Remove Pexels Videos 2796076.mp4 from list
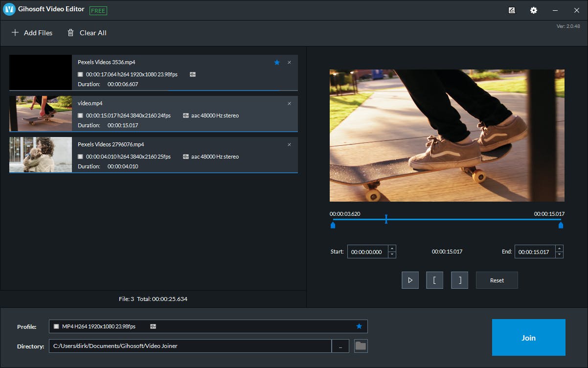Screen dimensions: 588x368 (289, 144)
